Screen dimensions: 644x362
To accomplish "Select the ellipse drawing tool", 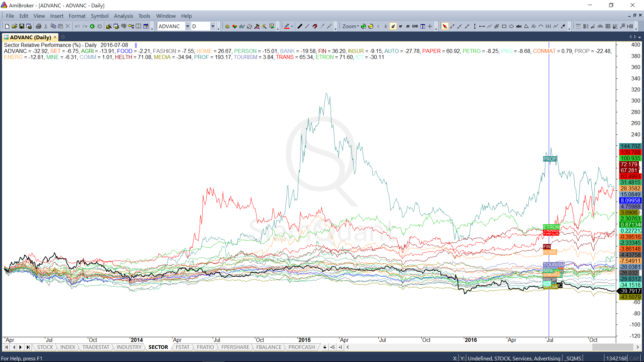I will (511, 26).
